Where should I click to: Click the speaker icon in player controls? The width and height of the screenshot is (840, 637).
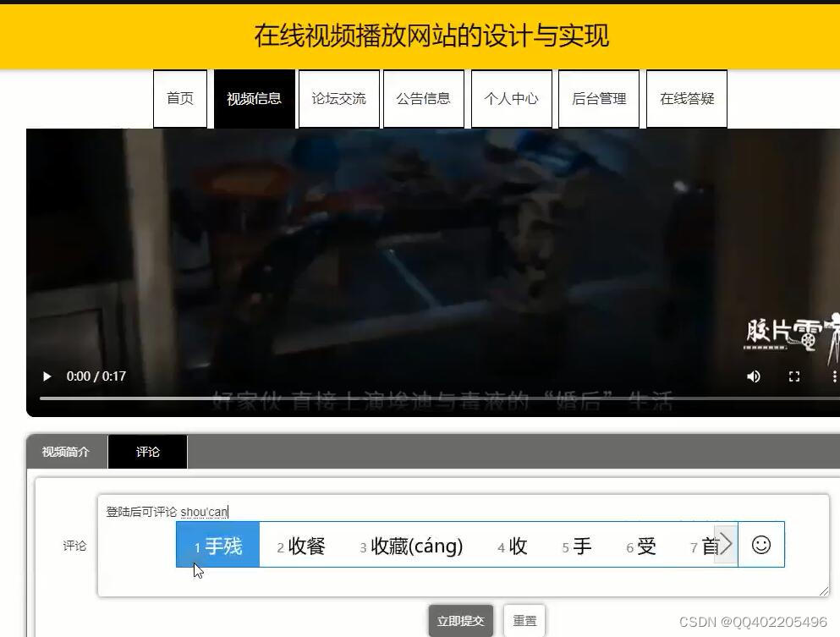pyautogui.click(x=753, y=376)
